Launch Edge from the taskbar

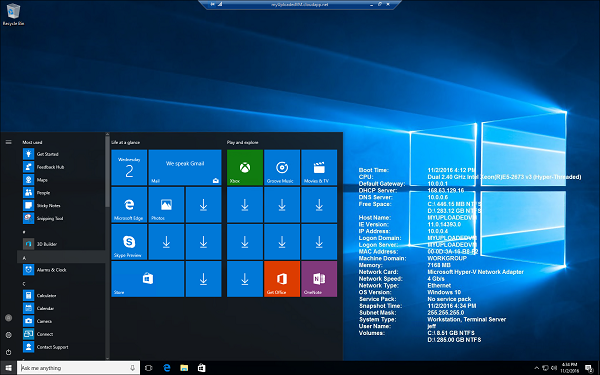click(166, 368)
